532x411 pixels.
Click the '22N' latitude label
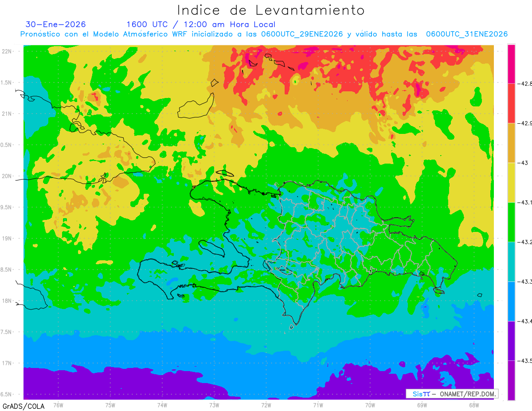click(7, 51)
